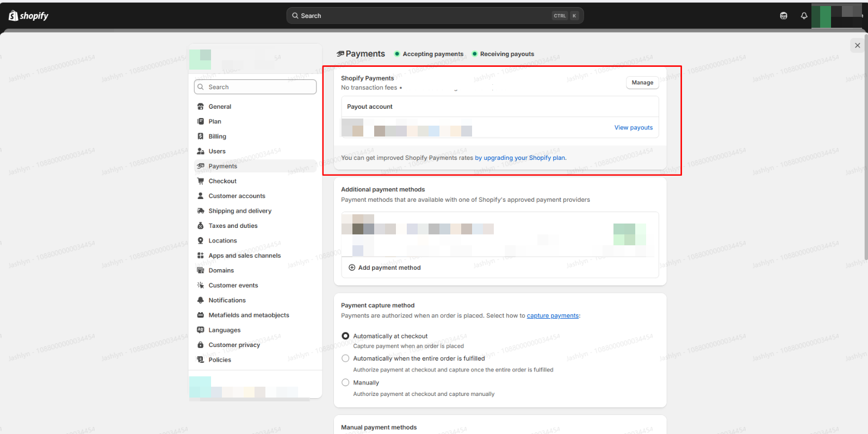The height and width of the screenshot is (434, 868).
Task: Click the Notifications bell icon in settings sidebar
Action: 201,300
